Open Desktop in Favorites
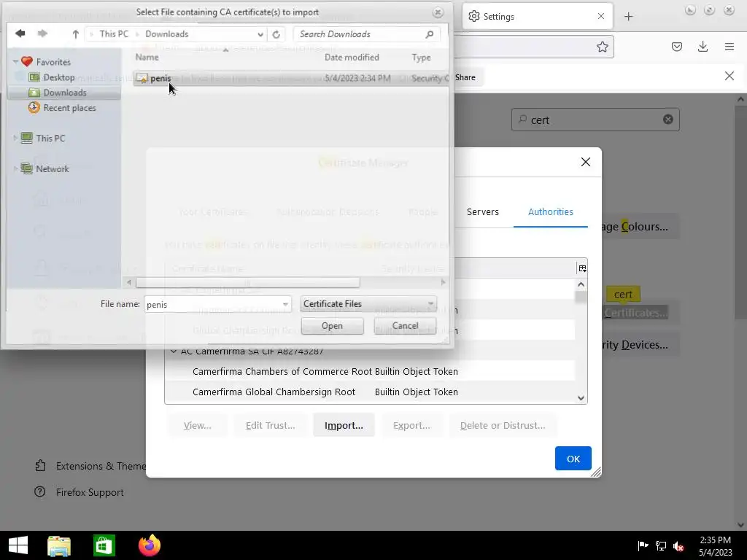Viewport: 747px width, 560px height. coord(59,77)
